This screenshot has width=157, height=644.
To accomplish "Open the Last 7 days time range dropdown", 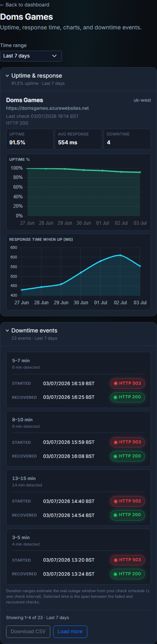I will [x=31, y=56].
